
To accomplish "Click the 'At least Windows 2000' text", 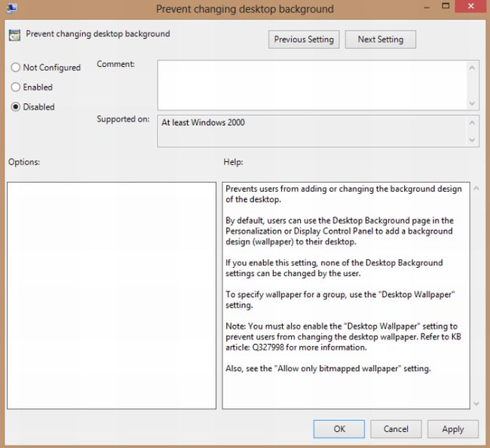I will click(203, 122).
